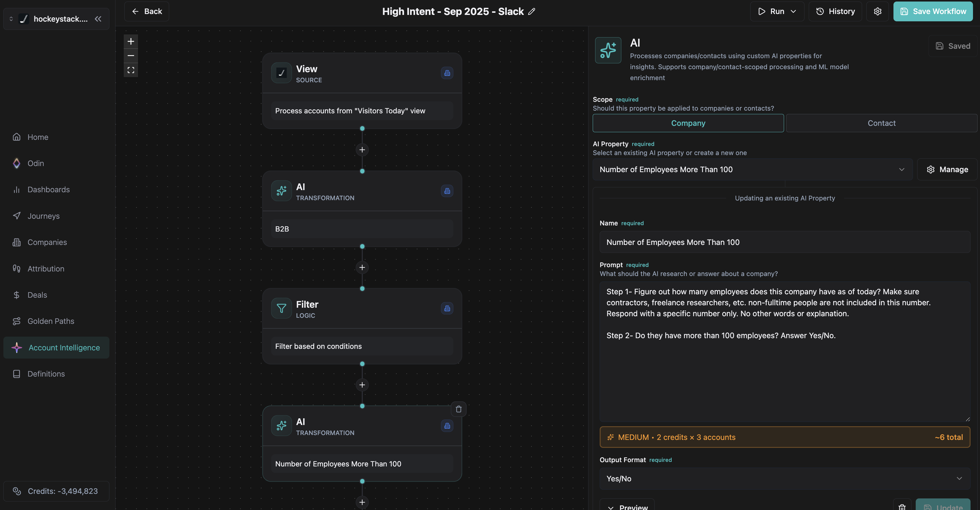
Task: Collapse the sidebar with double chevron
Action: (98, 19)
